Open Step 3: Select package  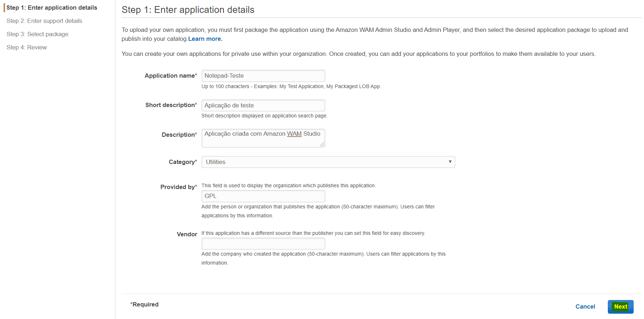point(37,34)
